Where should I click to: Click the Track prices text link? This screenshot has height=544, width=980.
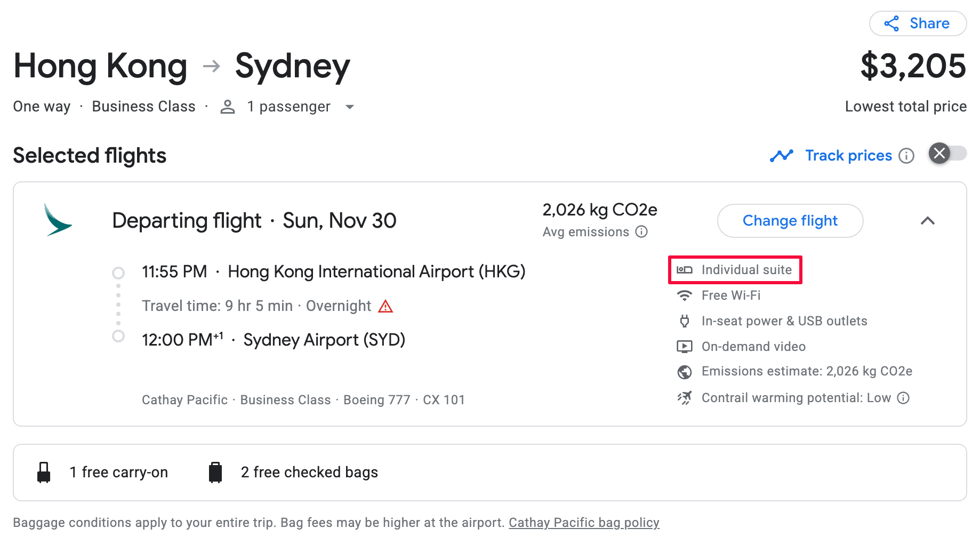tap(848, 156)
